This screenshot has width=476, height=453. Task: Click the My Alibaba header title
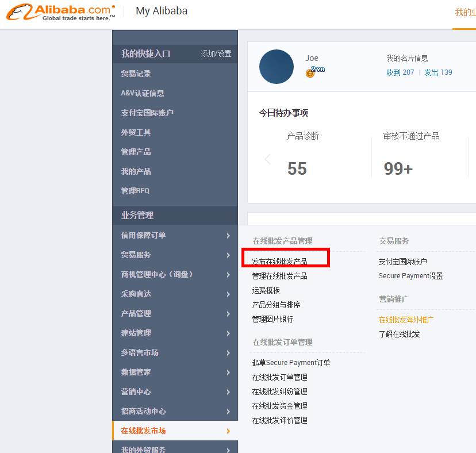click(x=162, y=11)
